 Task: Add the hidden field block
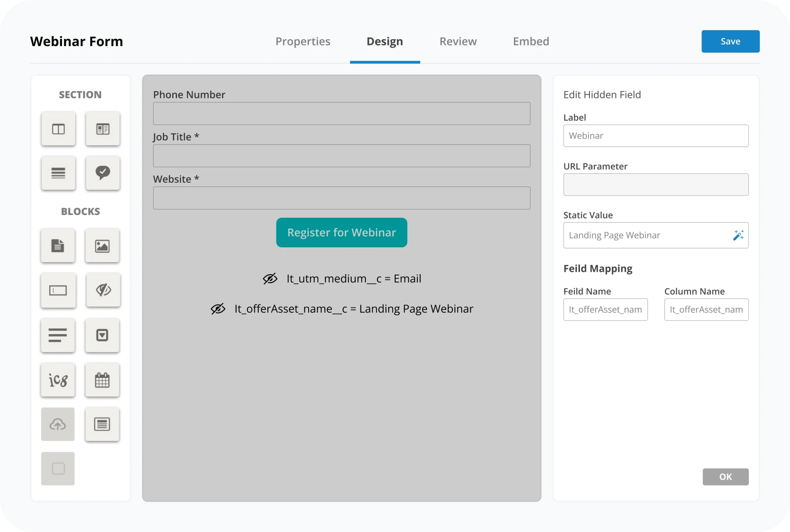click(x=103, y=290)
